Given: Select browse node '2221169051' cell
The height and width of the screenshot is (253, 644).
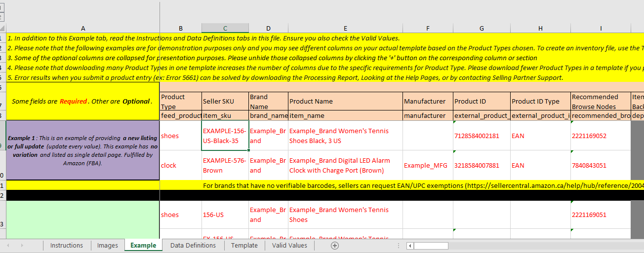Looking at the screenshot, I should click(x=601, y=215).
